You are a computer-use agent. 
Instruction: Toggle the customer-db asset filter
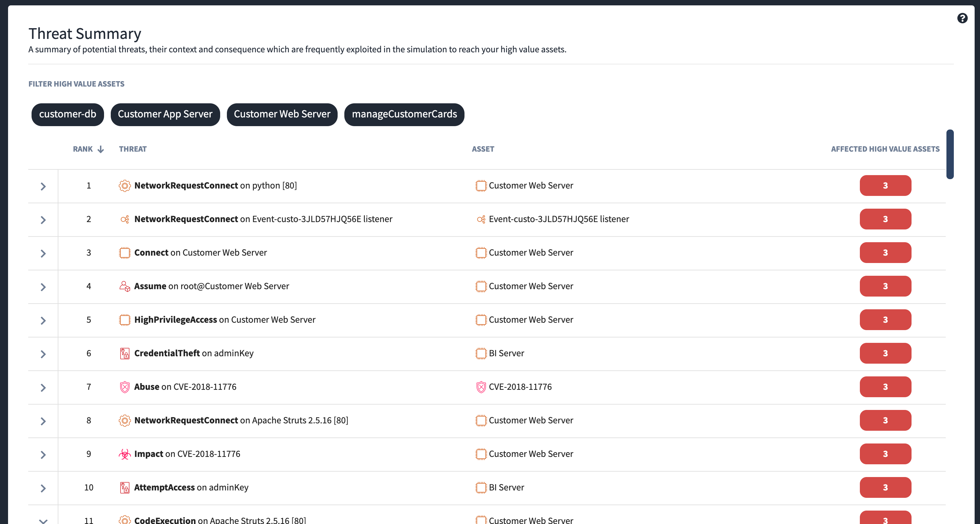[67, 114]
